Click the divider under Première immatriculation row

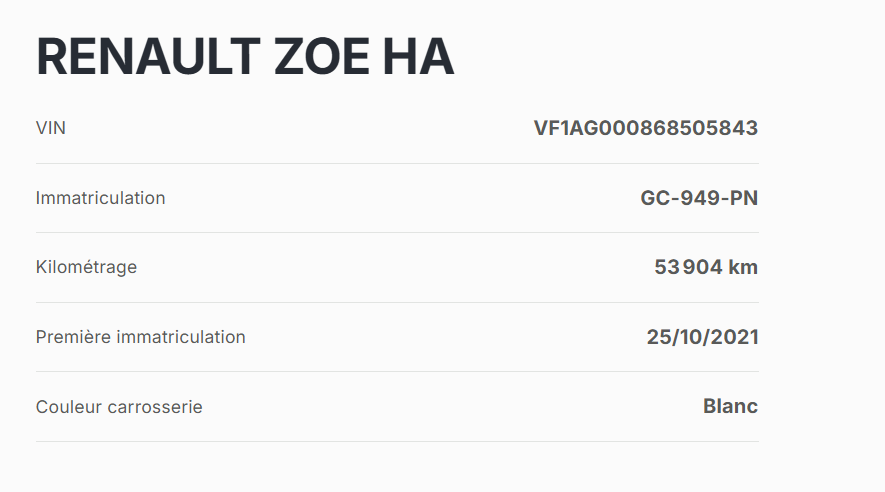pos(397,372)
